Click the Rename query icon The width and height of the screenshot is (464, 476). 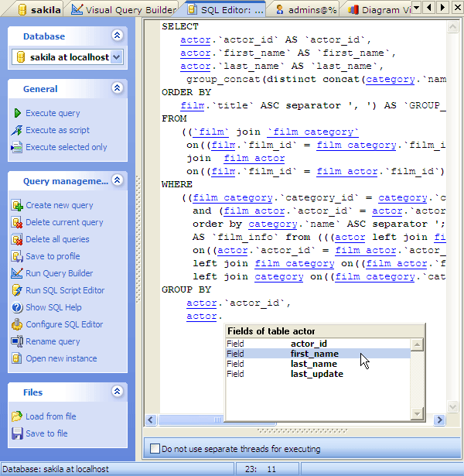[x=17, y=341]
